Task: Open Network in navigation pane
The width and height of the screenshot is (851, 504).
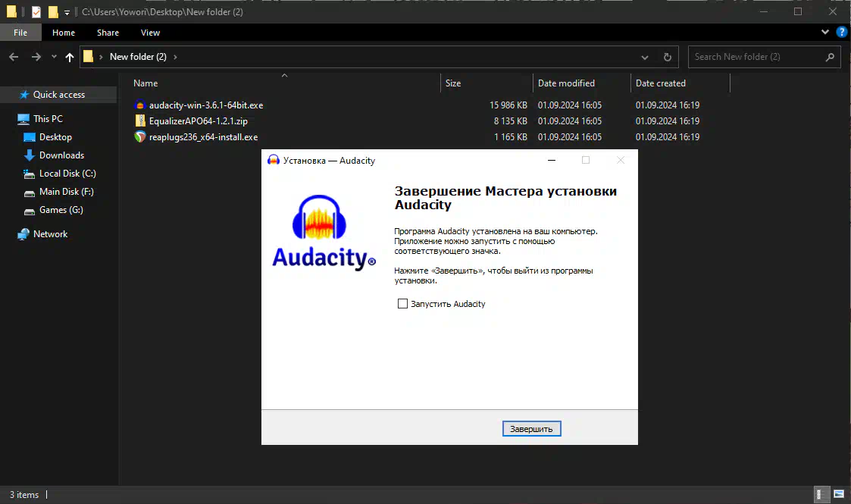Action: (50, 234)
